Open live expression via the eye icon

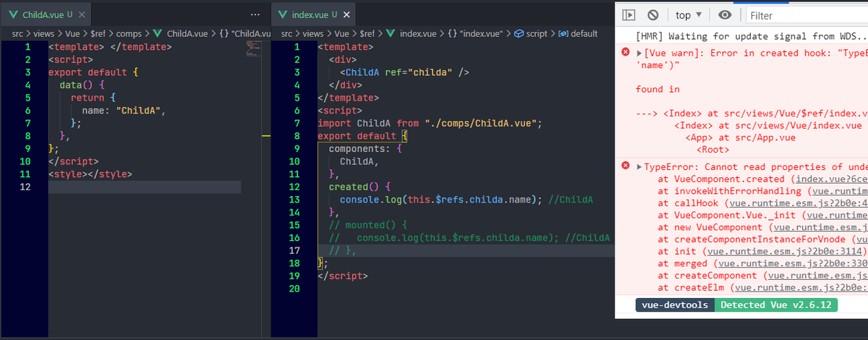point(725,14)
